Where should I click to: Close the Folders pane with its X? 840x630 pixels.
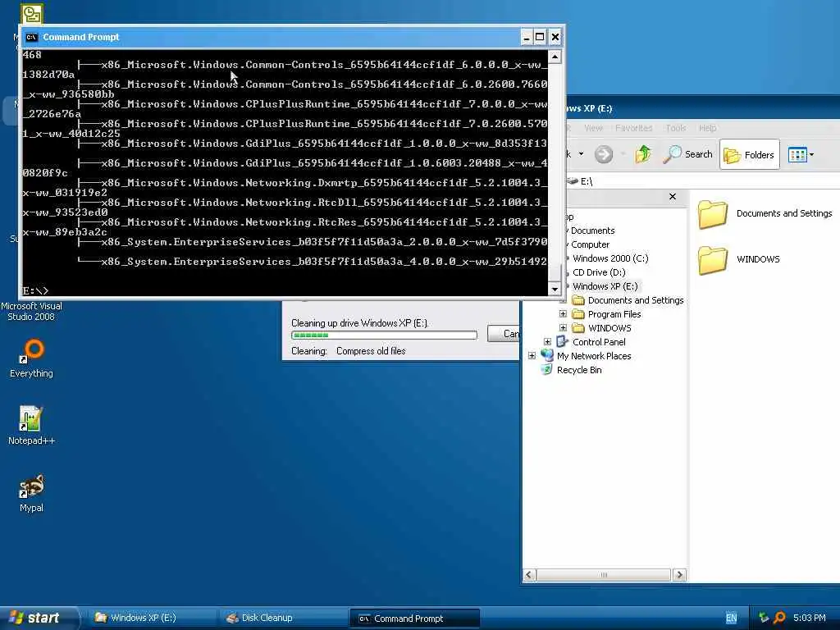click(x=673, y=197)
